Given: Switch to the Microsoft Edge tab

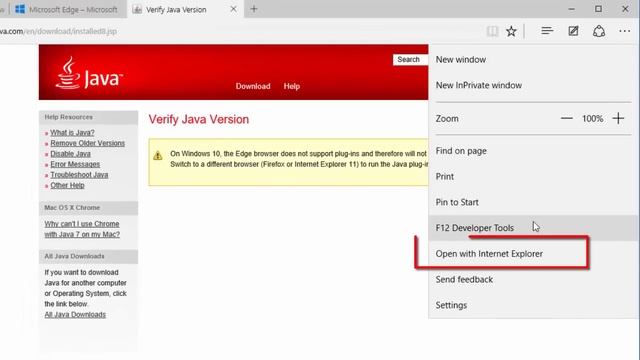Looking at the screenshot, I should tap(67, 9).
